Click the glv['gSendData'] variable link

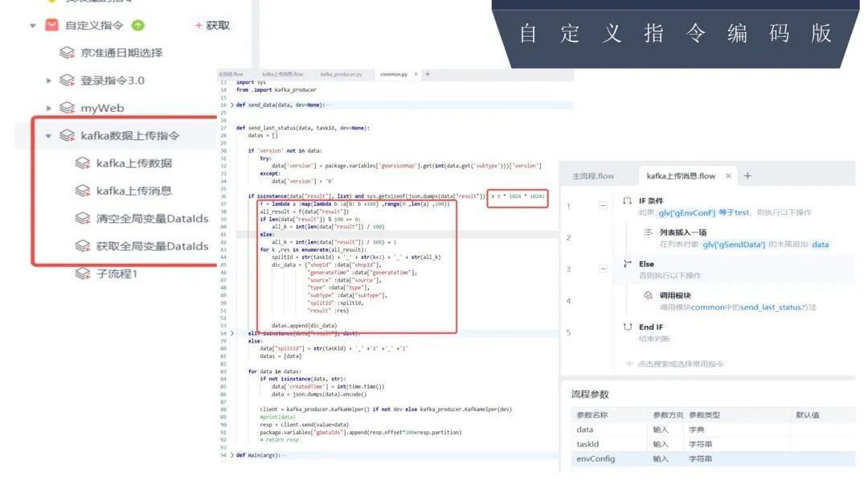(734, 244)
